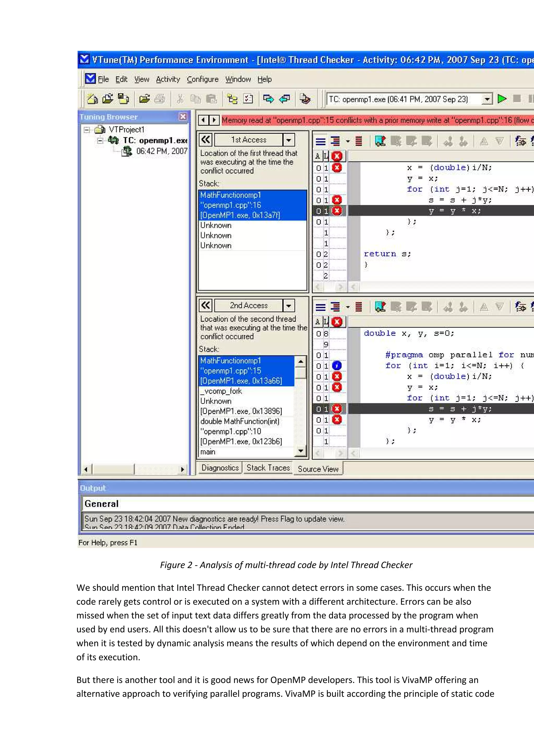The width and height of the screenshot is (534, 756).
Task: Click blue info marker beside the for i loop
Action: pos(337,365)
